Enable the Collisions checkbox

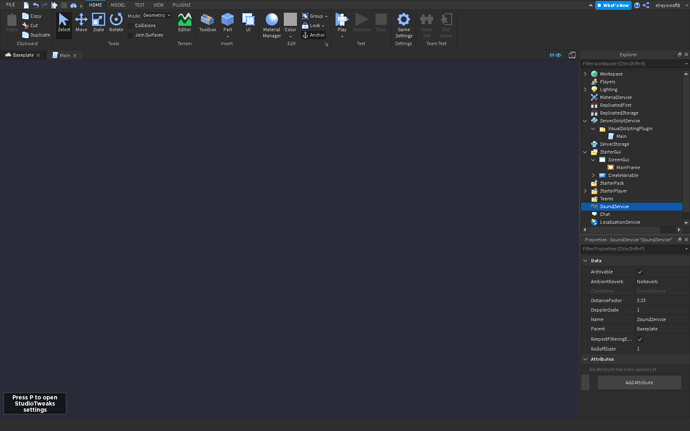[131, 26]
